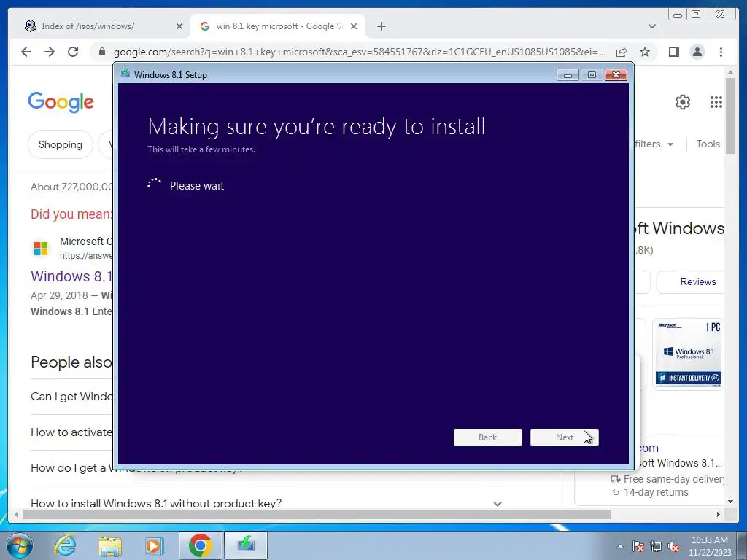
Task: Click Next in Windows 8.1 Setup
Action: [x=564, y=437]
